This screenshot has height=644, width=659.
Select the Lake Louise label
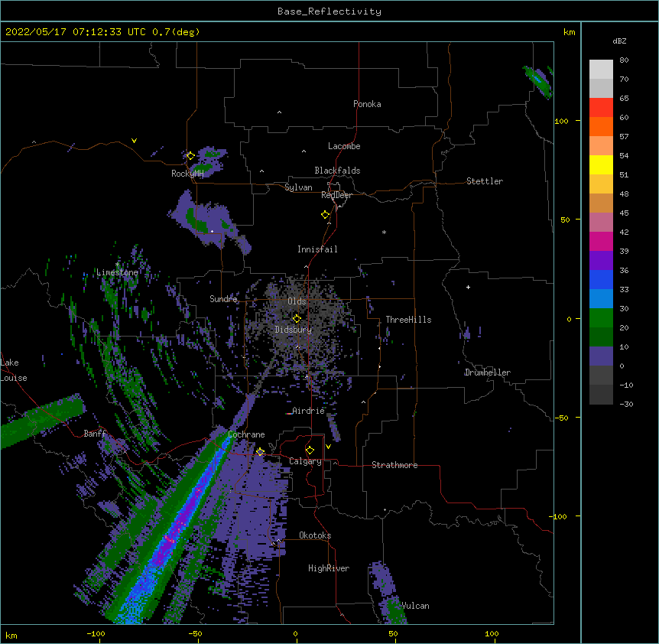[x=14, y=370]
